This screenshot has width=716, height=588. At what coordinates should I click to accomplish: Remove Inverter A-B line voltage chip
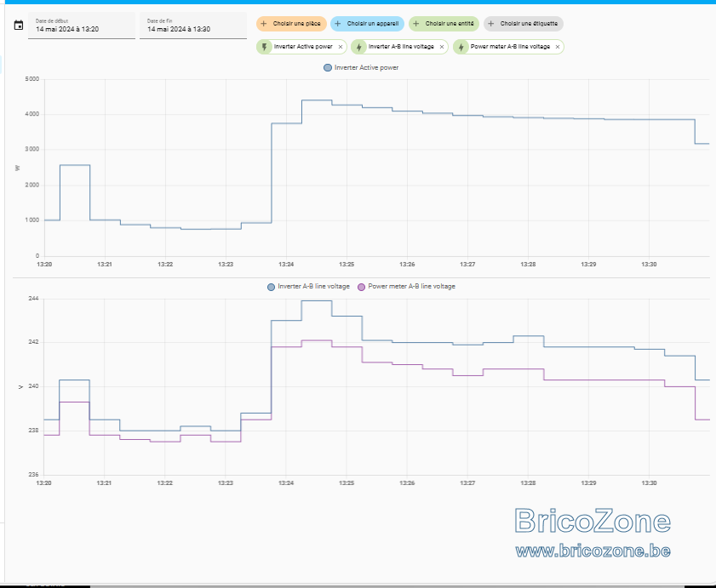pos(442,47)
